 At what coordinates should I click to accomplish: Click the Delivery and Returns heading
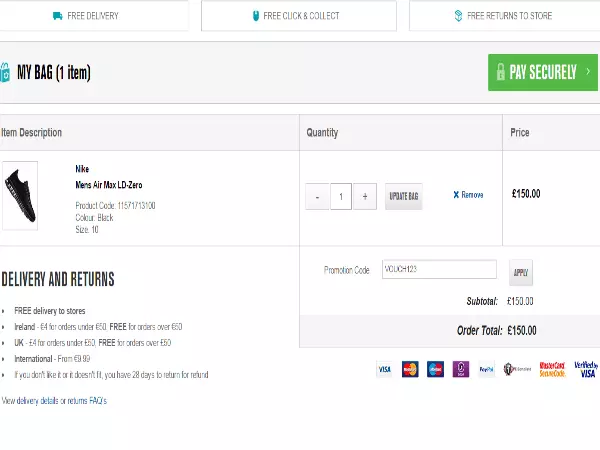click(x=58, y=279)
